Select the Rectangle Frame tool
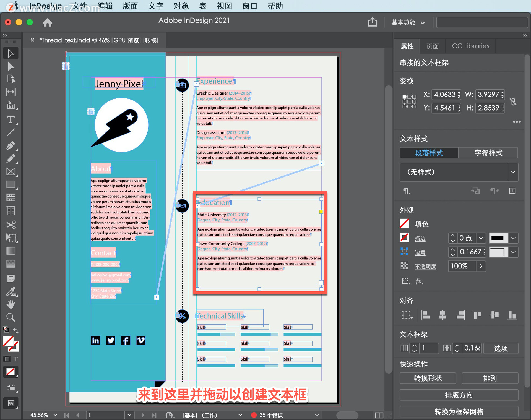This screenshot has height=420, width=531. [x=11, y=171]
